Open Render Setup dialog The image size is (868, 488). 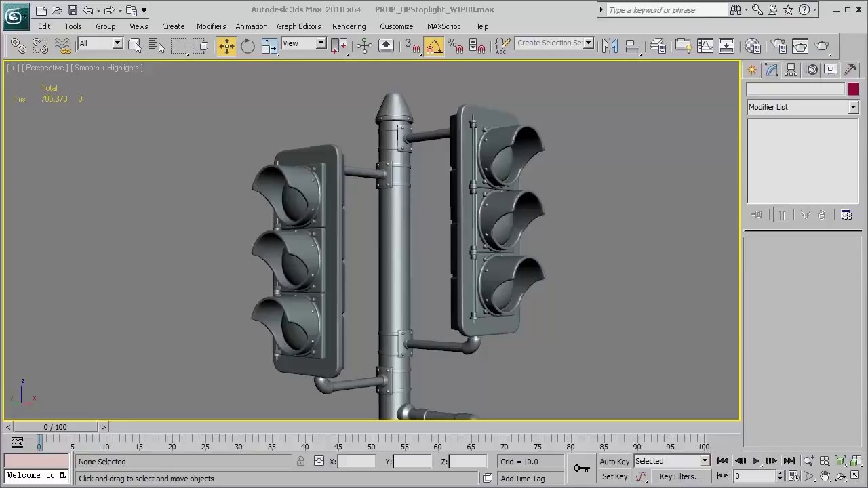779,46
